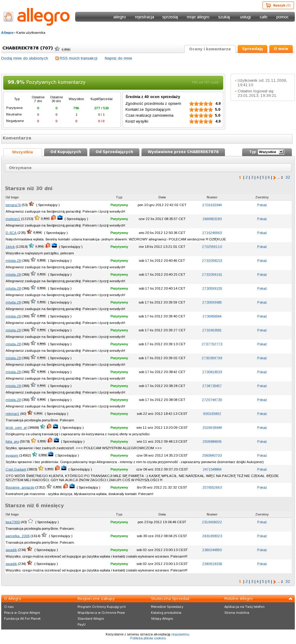The height and width of the screenshot is (644, 296).
Task: Click the 'Komentarze' section header
Action: tap(147, 139)
